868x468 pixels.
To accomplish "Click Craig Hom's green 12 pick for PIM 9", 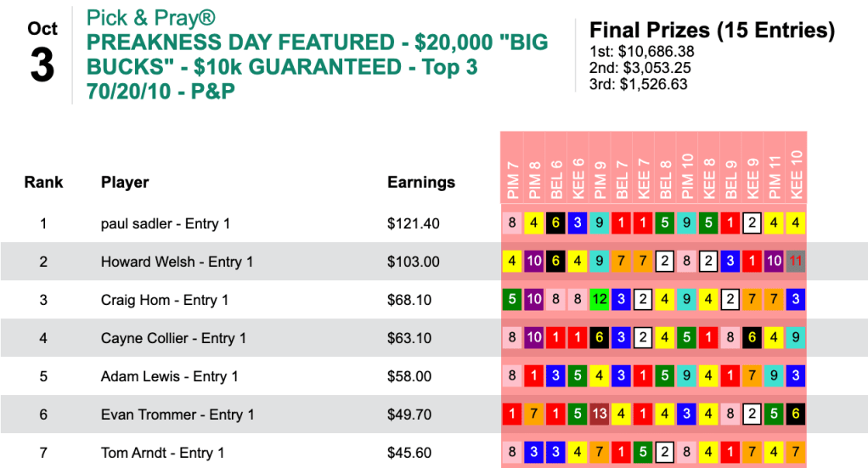I will point(600,301).
